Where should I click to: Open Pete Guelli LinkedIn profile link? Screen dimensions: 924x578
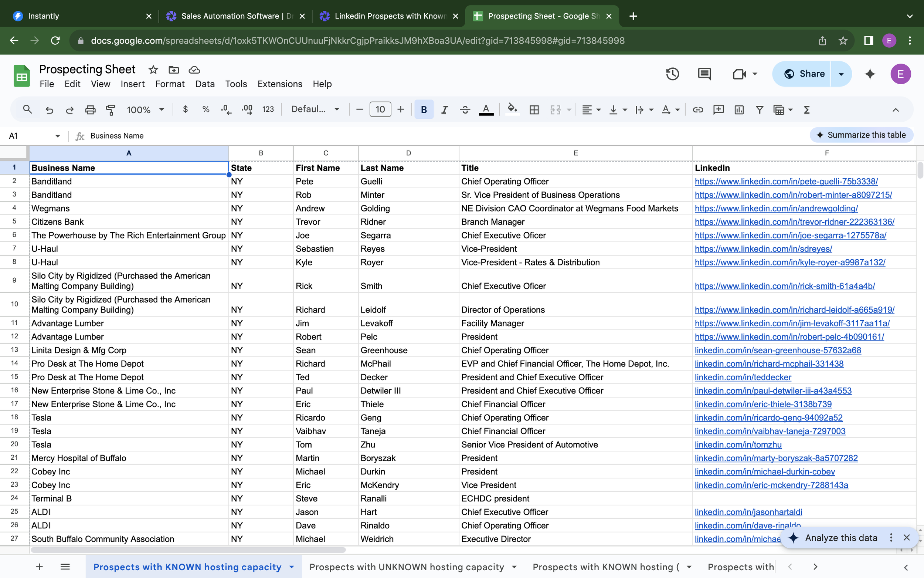pos(786,181)
